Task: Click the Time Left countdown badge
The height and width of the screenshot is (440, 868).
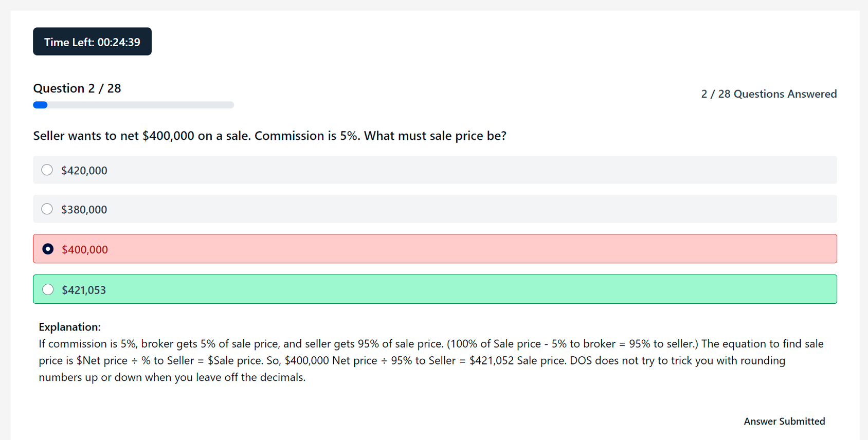Action: (x=92, y=42)
